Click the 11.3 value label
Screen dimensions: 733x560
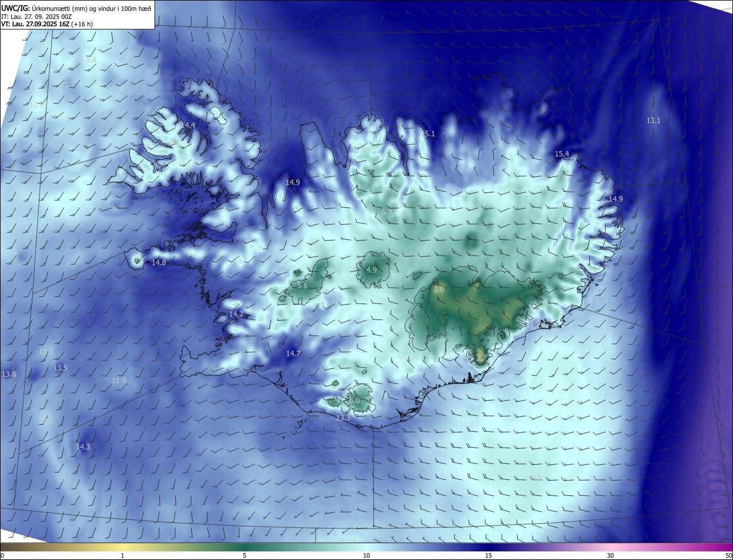coord(46,351)
